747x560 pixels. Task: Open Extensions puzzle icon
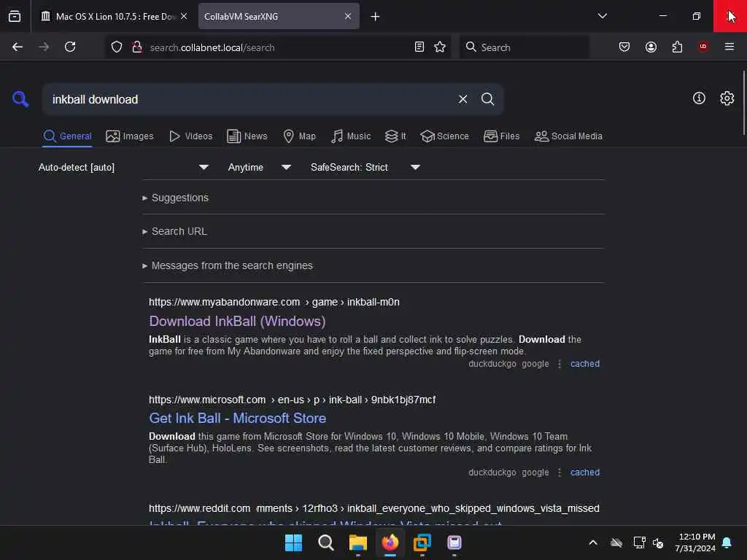[x=677, y=47]
